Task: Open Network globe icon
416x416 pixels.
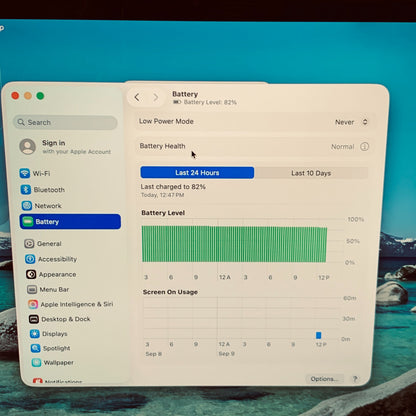Action: pos(27,206)
